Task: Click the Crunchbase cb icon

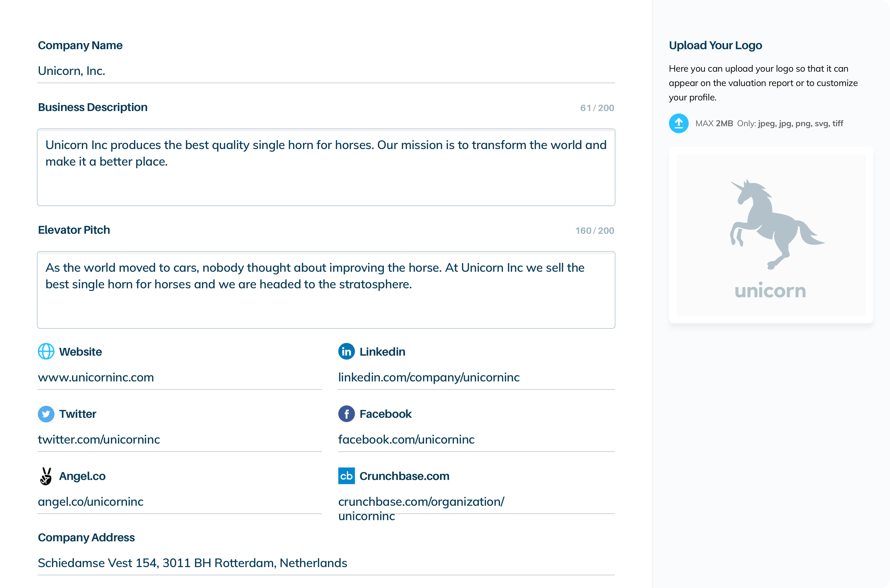Action: click(346, 476)
